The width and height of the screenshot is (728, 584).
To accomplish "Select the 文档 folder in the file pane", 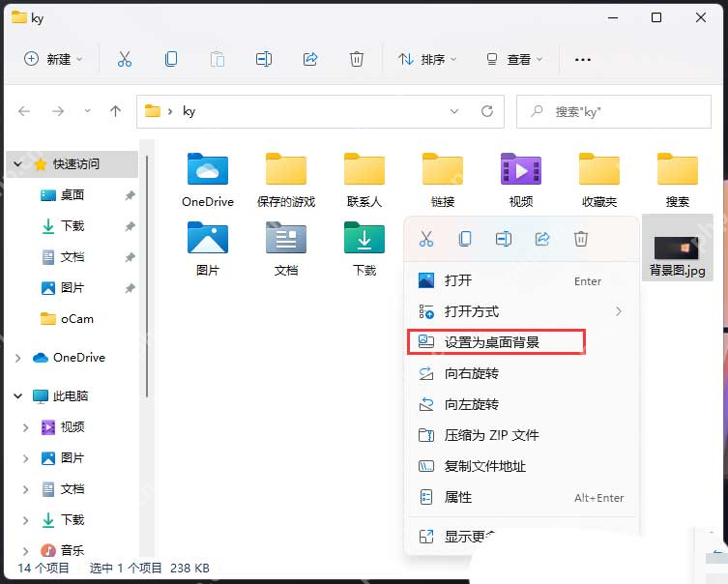I will coord(286,248).
